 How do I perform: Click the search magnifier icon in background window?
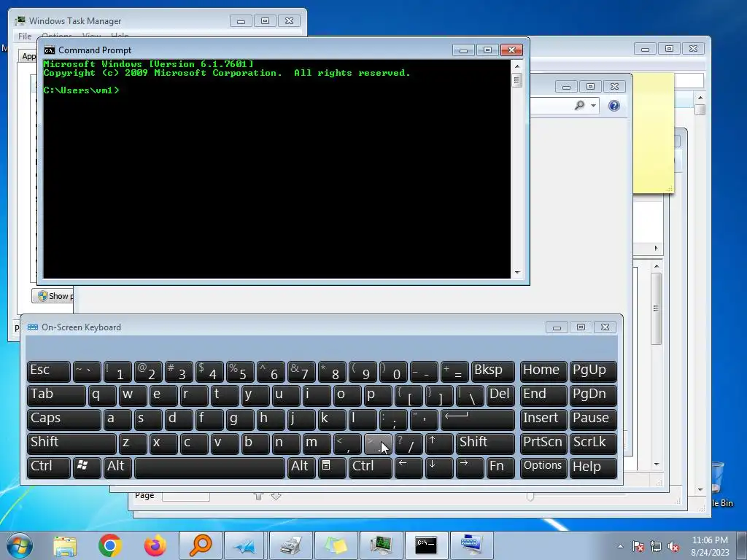pos(580,105)
